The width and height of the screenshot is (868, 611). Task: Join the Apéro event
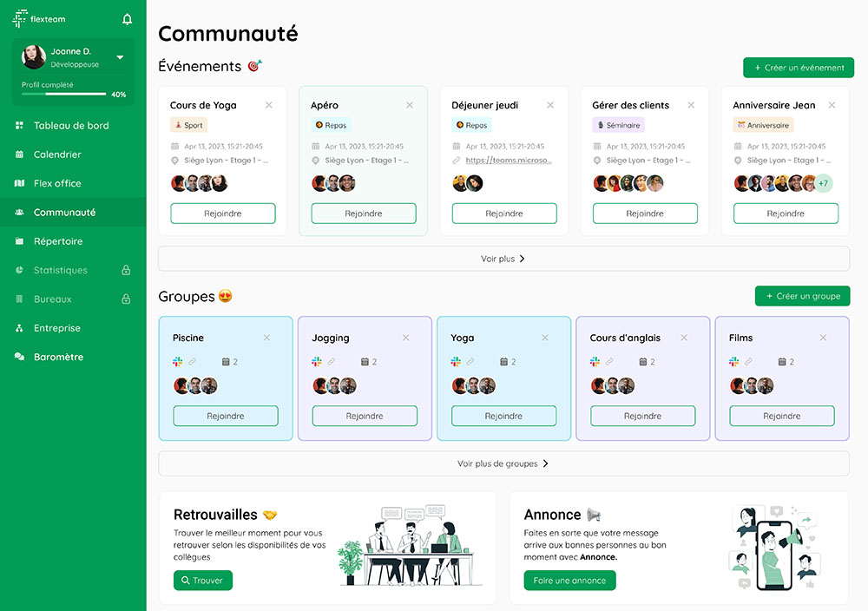click(x=363, y=214)
